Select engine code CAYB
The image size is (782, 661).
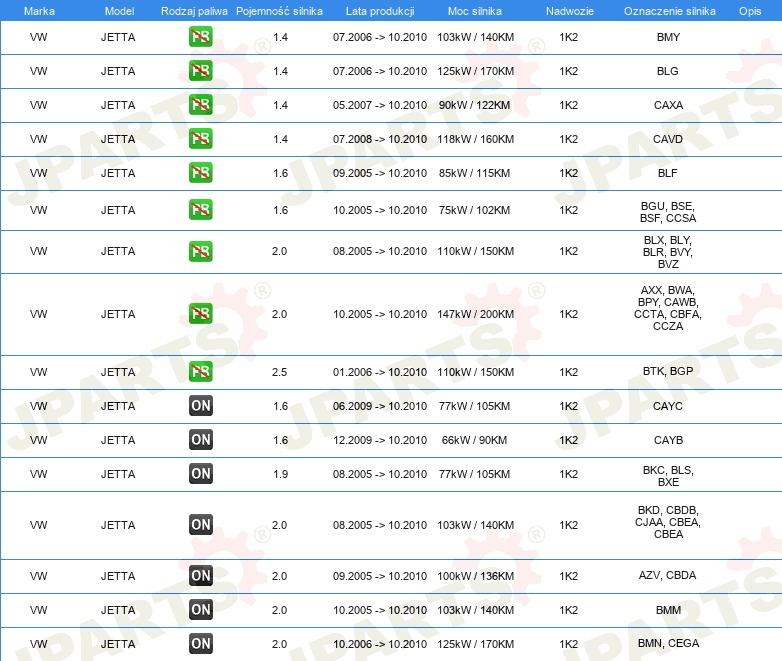click(x=668, y=440)
